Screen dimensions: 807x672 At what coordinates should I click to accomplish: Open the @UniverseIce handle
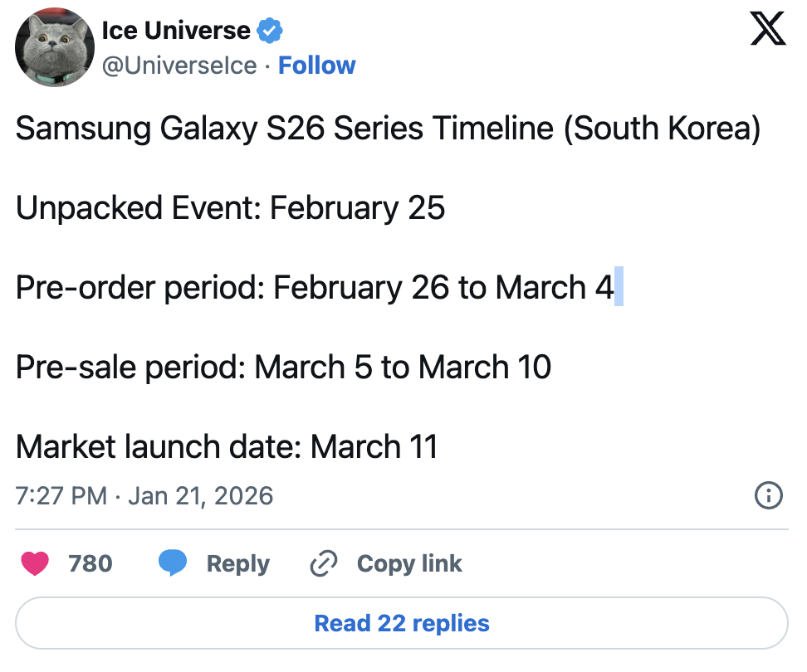(x=179, y=66)
